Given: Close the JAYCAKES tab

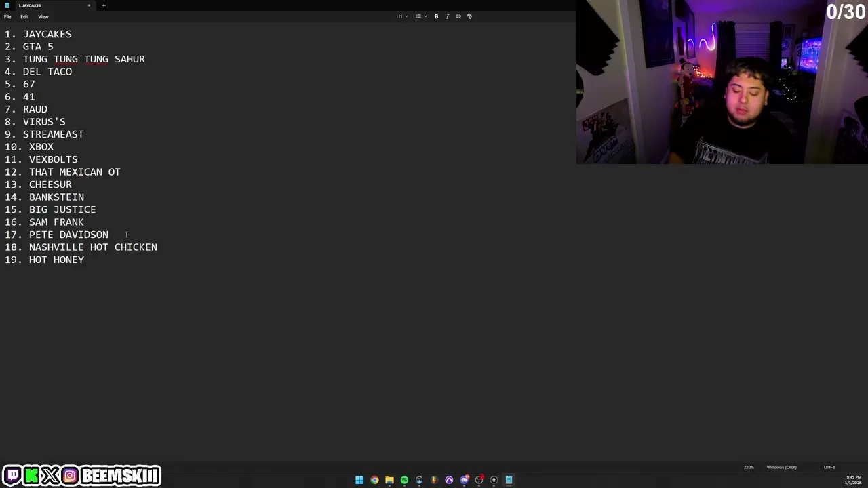Looking at the screenshot, I should pyautogui.click(x=89, y=5).
